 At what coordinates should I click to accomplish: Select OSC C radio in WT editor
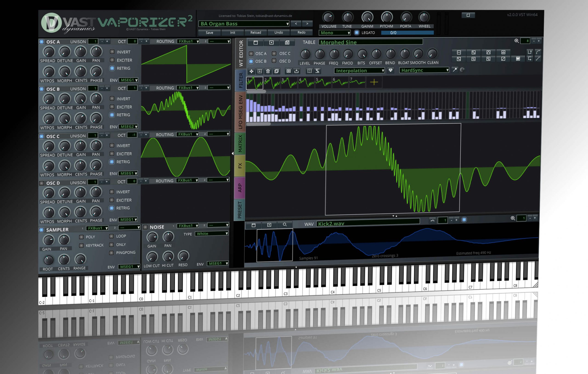(274, 53)
